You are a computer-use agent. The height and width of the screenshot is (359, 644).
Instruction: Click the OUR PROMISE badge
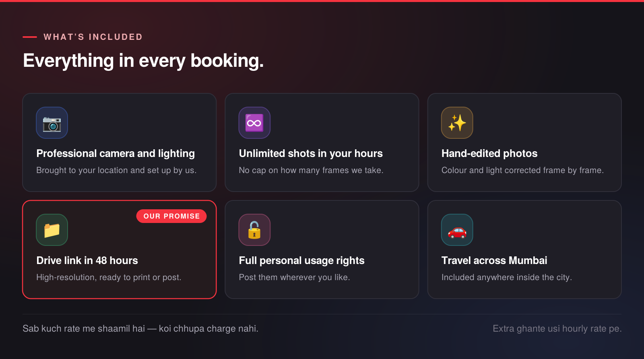(x=171, y=216)
